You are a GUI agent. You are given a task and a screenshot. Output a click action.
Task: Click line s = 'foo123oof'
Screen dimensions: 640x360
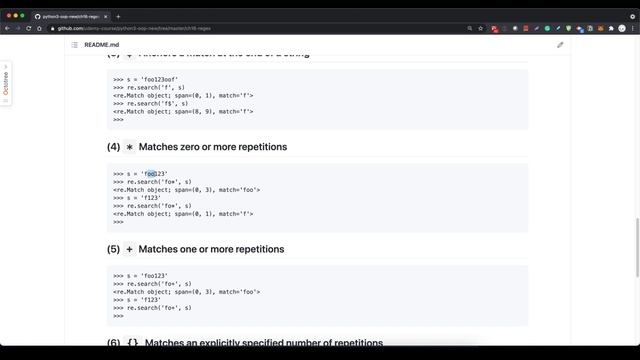152,80
